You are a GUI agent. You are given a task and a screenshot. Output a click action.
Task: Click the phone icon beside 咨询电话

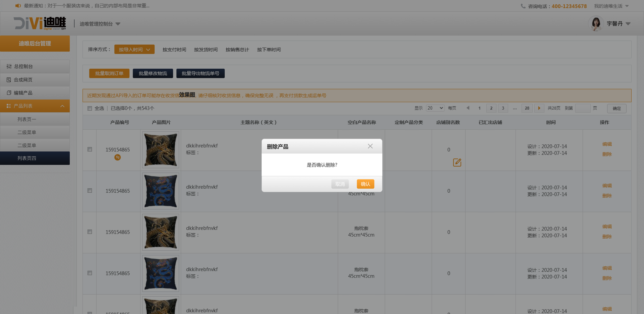pos(523,6)
